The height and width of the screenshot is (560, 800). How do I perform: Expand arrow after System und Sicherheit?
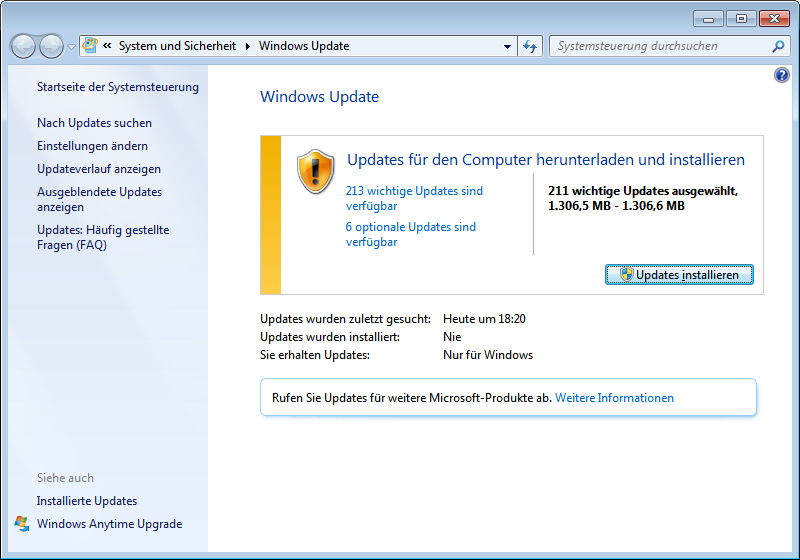(x=247, y=46)
